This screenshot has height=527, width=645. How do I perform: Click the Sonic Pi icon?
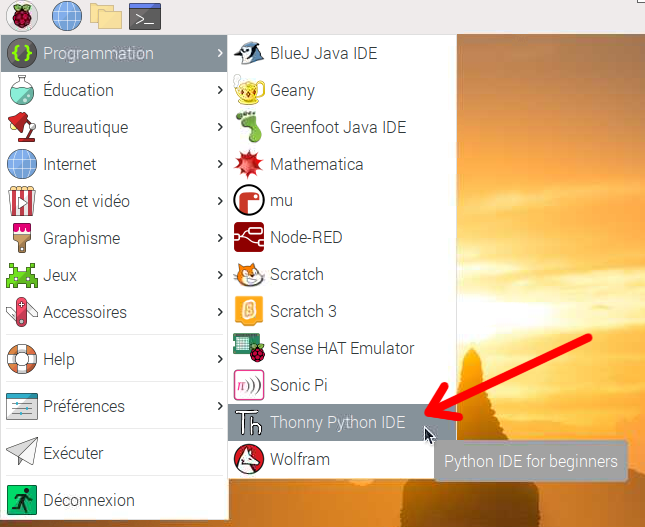click(248, 385)
